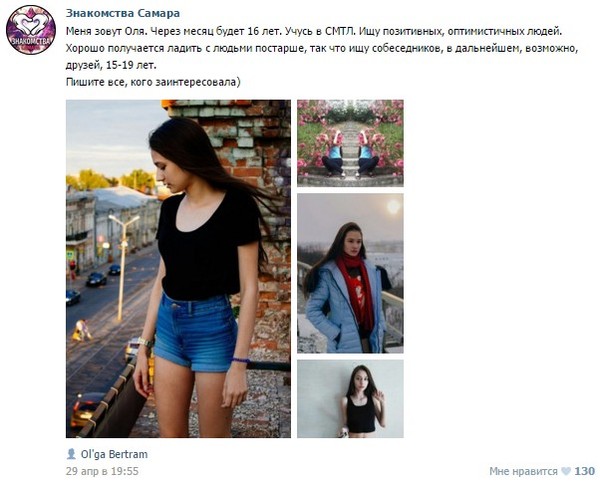
Task: Click the line 'Пишите все, кого заинтересовала'
Action: coord(153,82)
